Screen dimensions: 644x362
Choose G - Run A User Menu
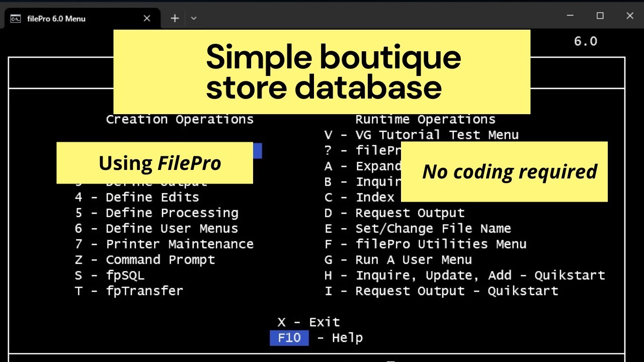[398, 259]
